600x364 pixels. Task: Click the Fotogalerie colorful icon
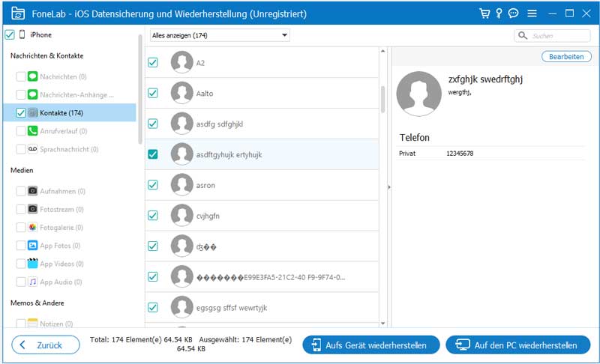click(32, 227)
